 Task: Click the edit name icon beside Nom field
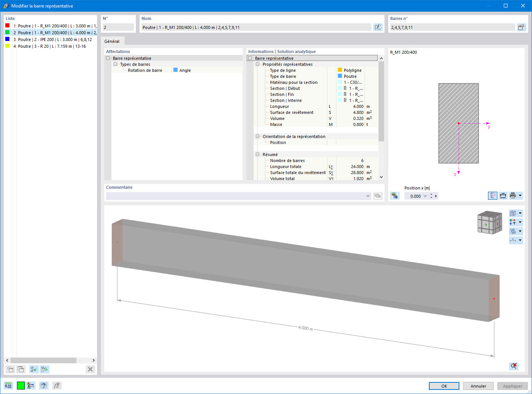tap(378, 27)
